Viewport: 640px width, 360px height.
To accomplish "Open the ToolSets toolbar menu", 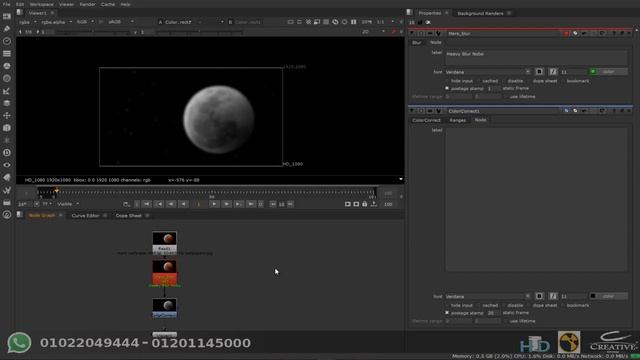I will click(x=7, y=190).
